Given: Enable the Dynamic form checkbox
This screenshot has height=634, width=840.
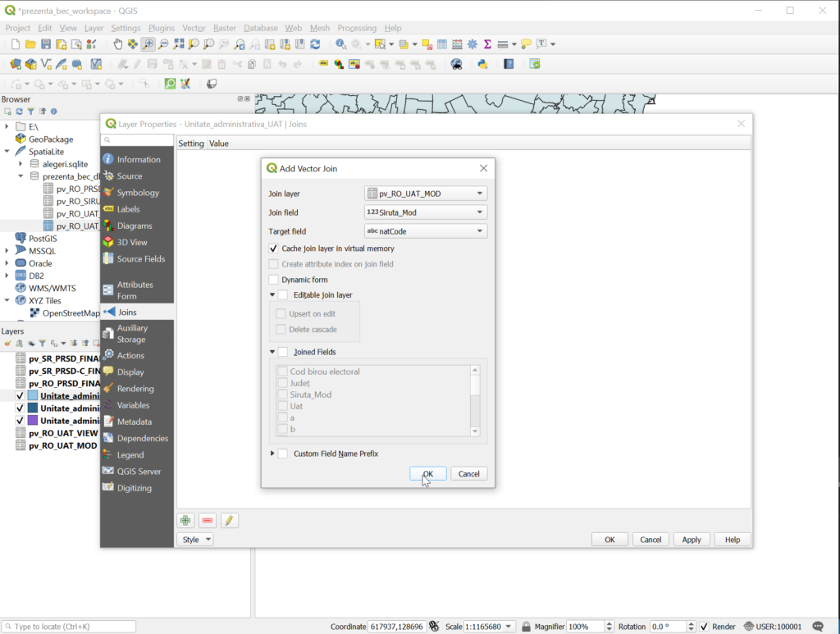Looking at the screenshot, I should click(274, 280).
